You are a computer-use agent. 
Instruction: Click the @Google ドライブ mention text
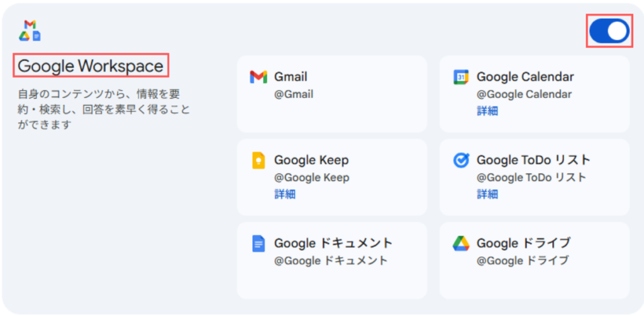(x=522, y=260)
